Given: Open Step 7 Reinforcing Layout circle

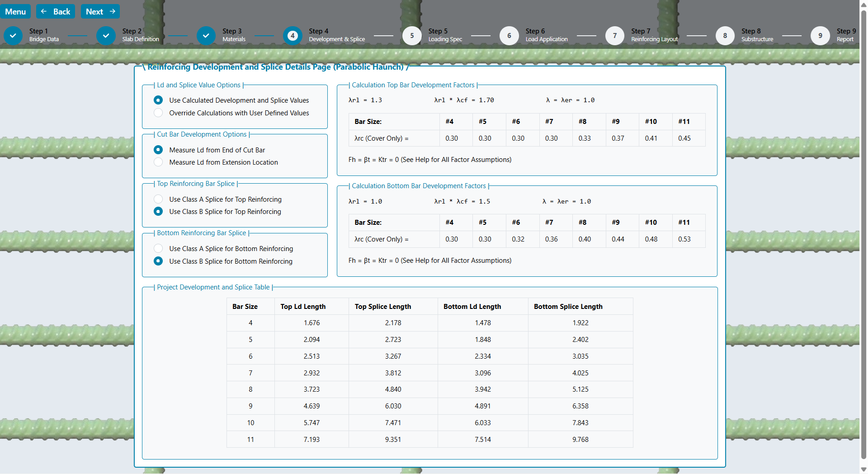Looking at the screenshot, I should 615,36.
